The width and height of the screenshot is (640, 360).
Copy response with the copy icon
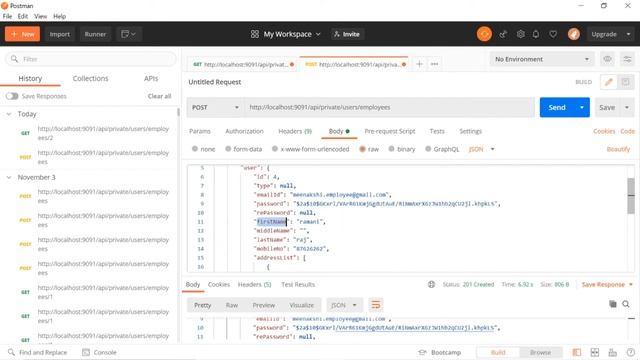[x=612, y=304]
